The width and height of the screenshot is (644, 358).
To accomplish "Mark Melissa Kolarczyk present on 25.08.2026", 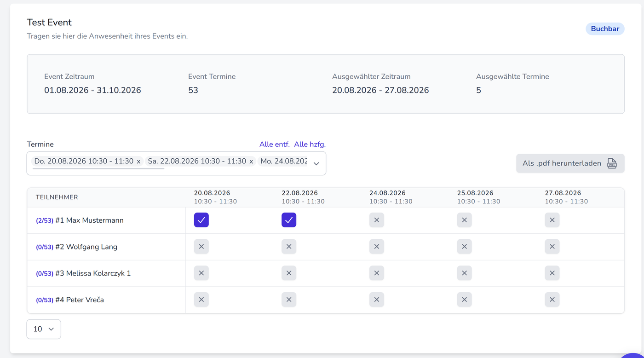I will pyautogui.click(x=465, y=273).
